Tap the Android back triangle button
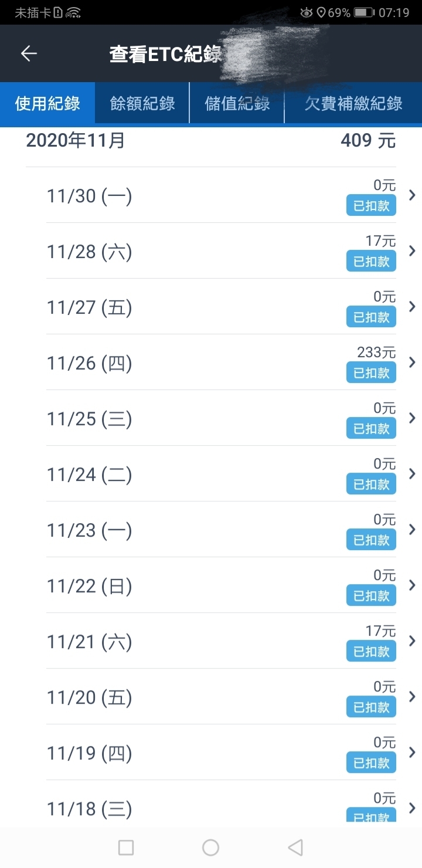Image resolution: width=422 pixels, height=868 pixels. click(x=295, y=847)
